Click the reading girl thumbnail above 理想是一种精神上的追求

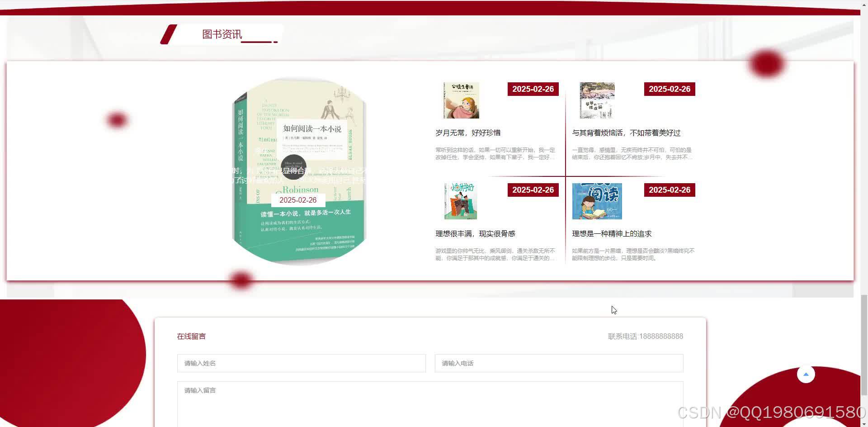(597, 201)
